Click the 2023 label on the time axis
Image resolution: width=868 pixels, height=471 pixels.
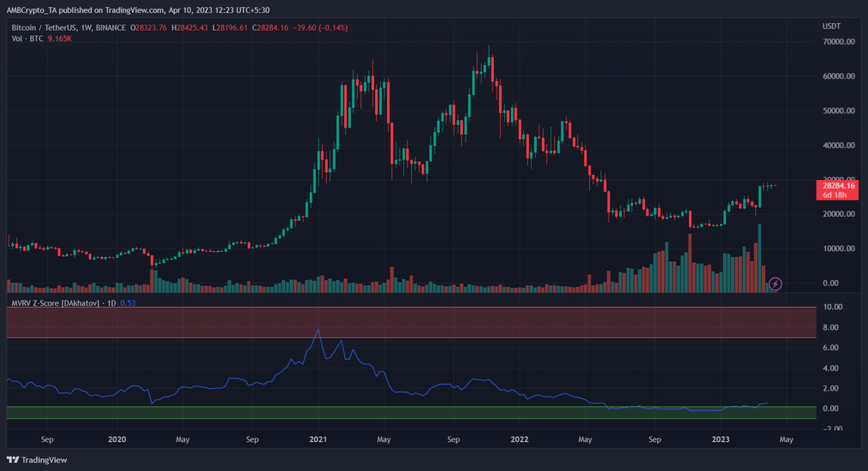[x=721, y=439]
